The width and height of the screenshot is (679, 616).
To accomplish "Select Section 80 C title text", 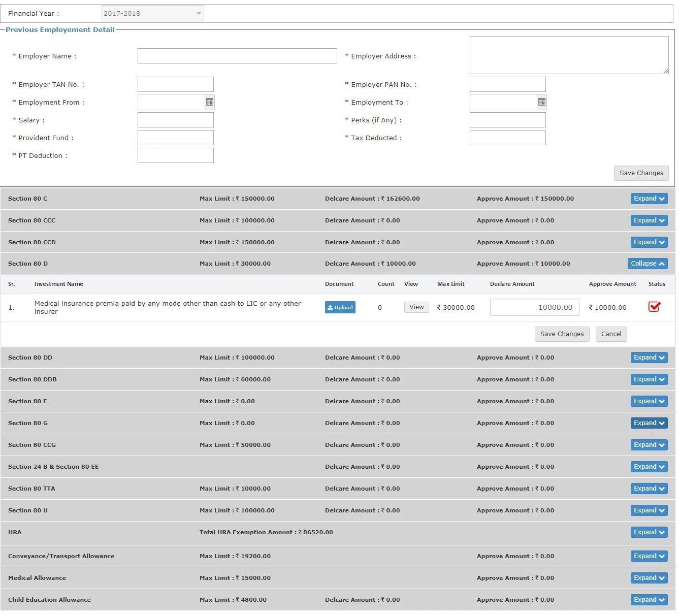I will coord(27,199).
